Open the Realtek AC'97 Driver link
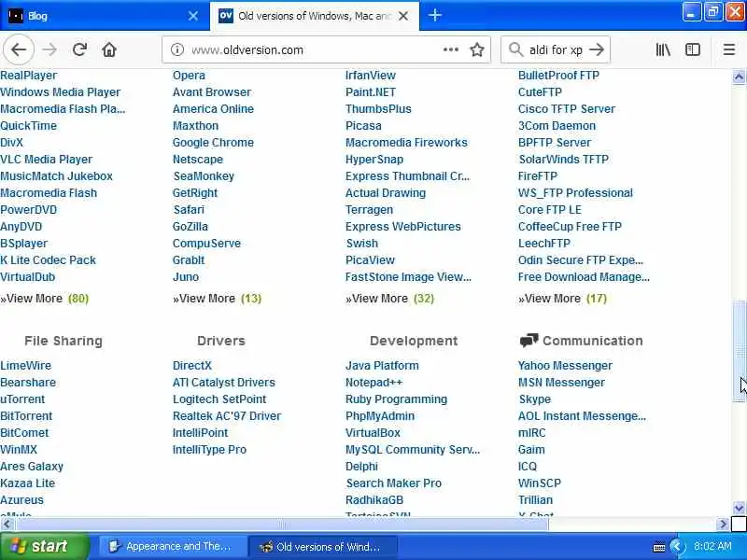Viewport: 747px width, 560px height. pos(227,415)
